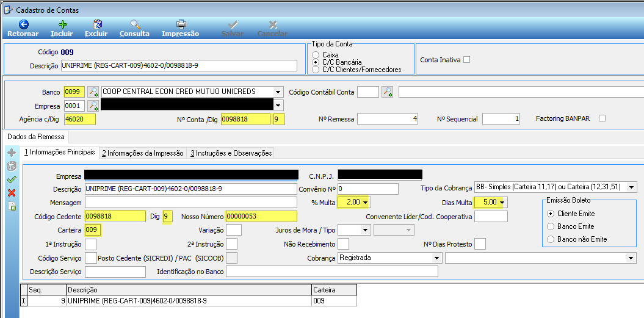Screen dimensions: 644x318
Task: Open the Empresa name dropdown arrow
Action: pyautogui.click(x=278, y=105)
